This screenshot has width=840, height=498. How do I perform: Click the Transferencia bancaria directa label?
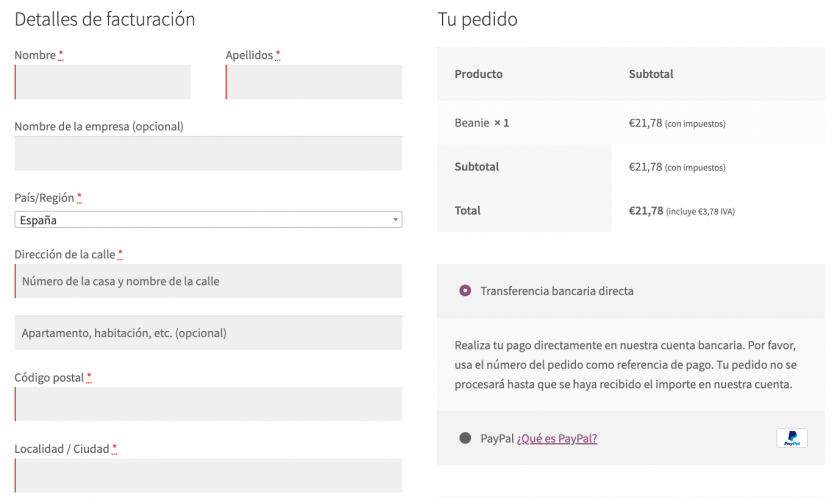tap(557, 291)
